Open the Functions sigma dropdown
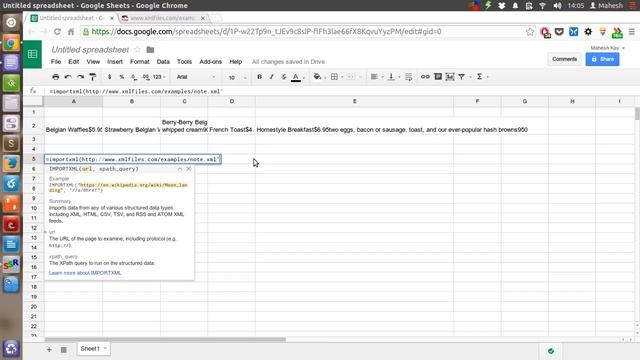This screenshot has width=640, height=360. tap(482, 77)
